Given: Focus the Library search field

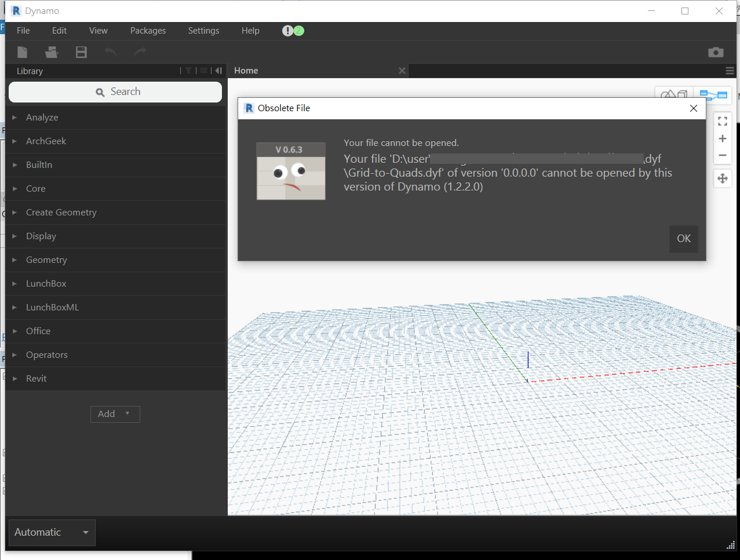Looking at the screenshot, I should (x=115, y=92).
